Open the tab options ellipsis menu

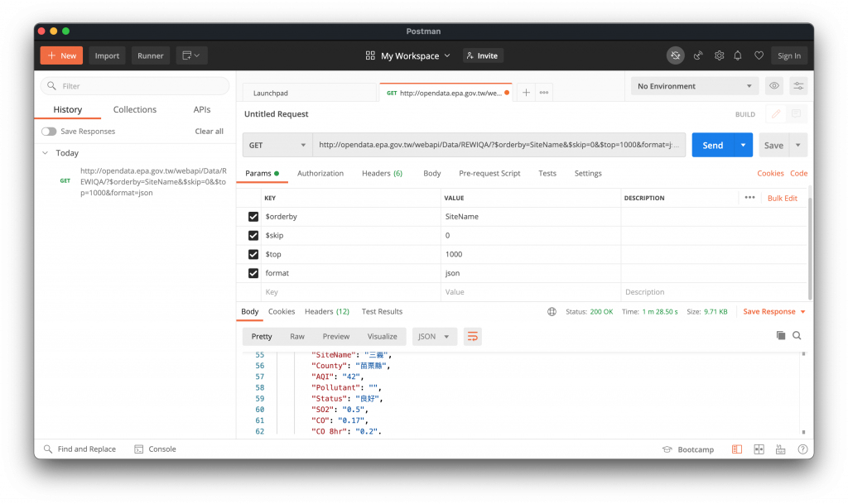pyautogui.click(x=544, y=93)
